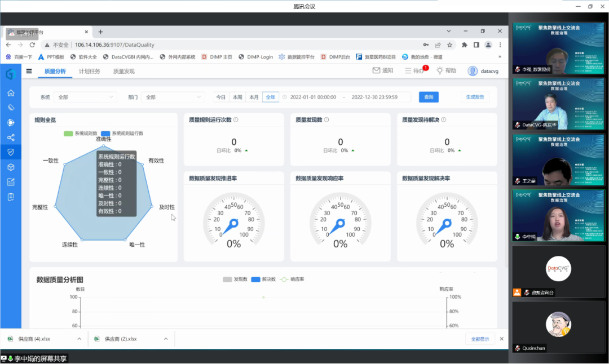This screenshot has height=364, width=609.
Task: Click the 生成报告 button
Action: [x=475, y=97]
